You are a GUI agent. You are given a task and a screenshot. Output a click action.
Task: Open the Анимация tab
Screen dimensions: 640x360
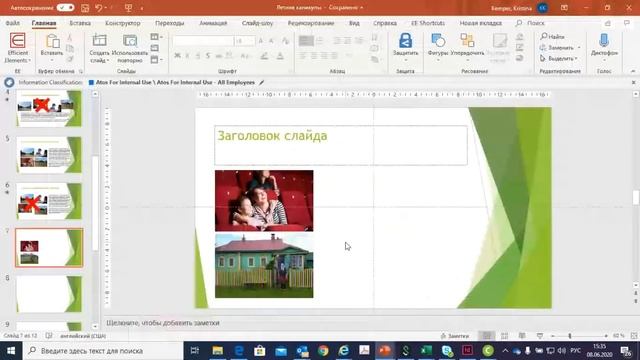click(x=213, y=23)
